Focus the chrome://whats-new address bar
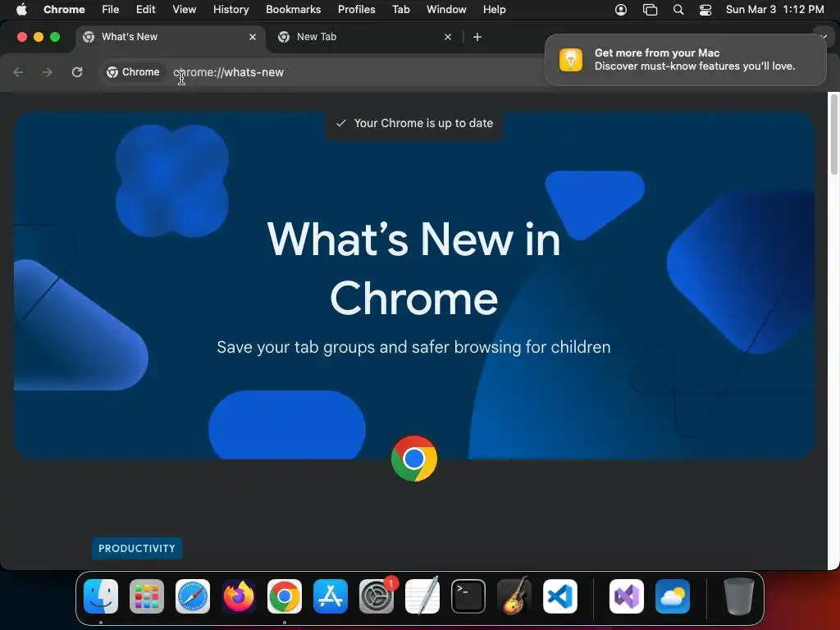 click(322, 72)
